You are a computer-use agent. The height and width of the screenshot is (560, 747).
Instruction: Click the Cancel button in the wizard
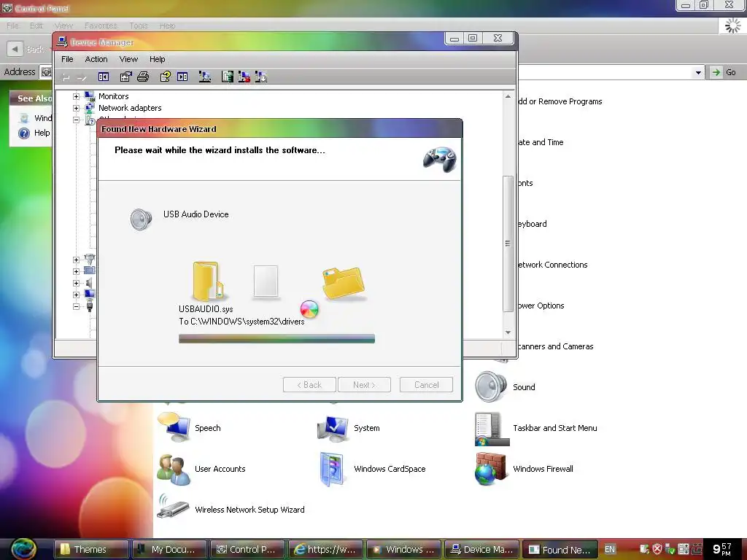click(426, 385)
